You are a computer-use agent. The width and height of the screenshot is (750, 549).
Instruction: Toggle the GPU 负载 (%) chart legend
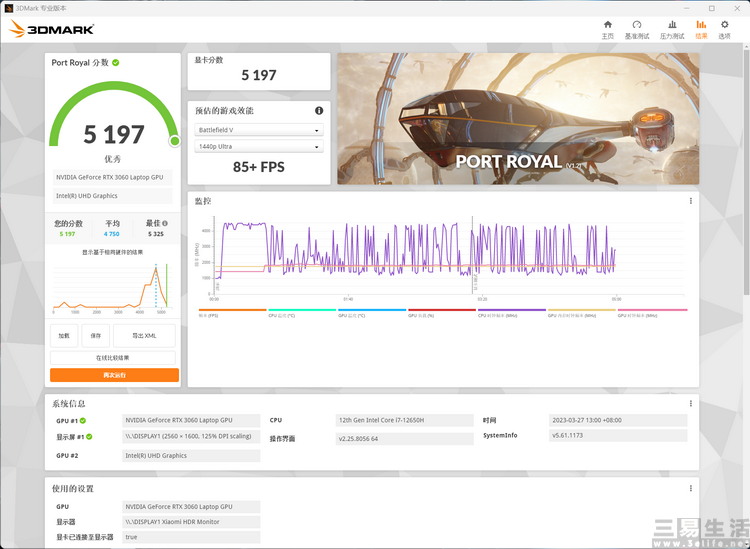click(441, 313)
